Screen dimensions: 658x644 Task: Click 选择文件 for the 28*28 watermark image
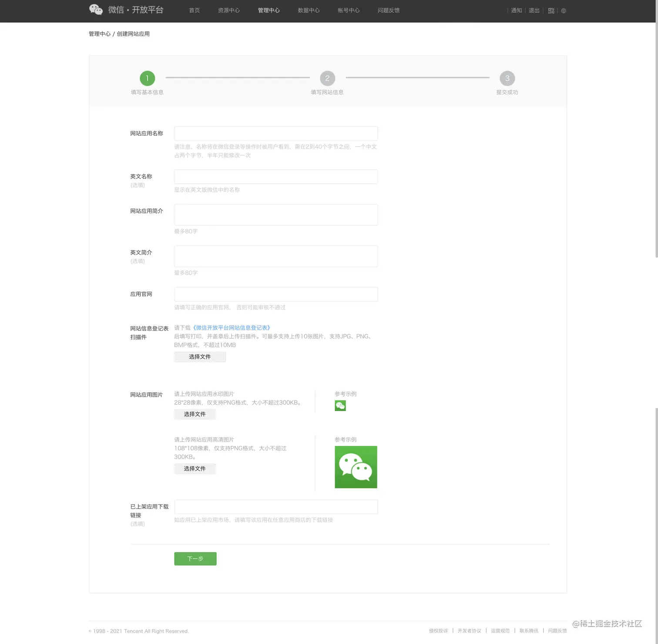pyautogui.click(x=195, y=414)
